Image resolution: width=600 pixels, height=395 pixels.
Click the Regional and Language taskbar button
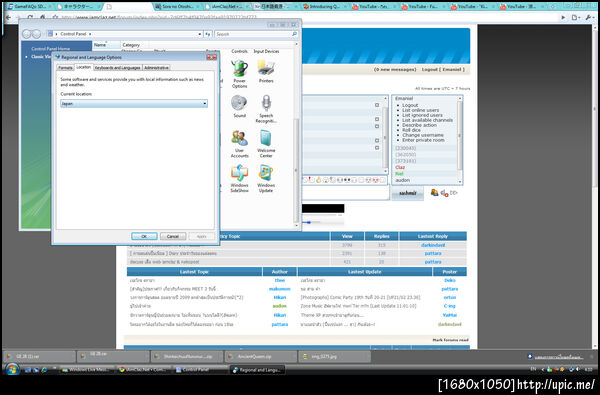pyautogui.click(x=258, y=370)
